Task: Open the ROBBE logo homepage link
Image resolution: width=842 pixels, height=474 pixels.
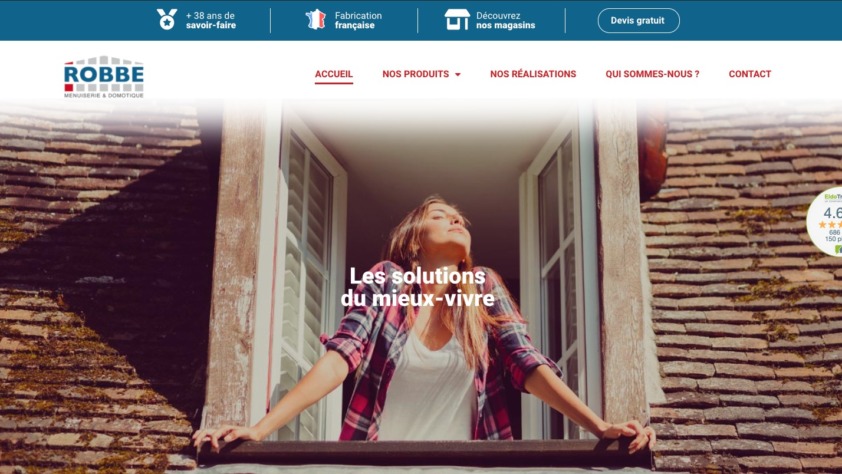Action: [104, 77]
